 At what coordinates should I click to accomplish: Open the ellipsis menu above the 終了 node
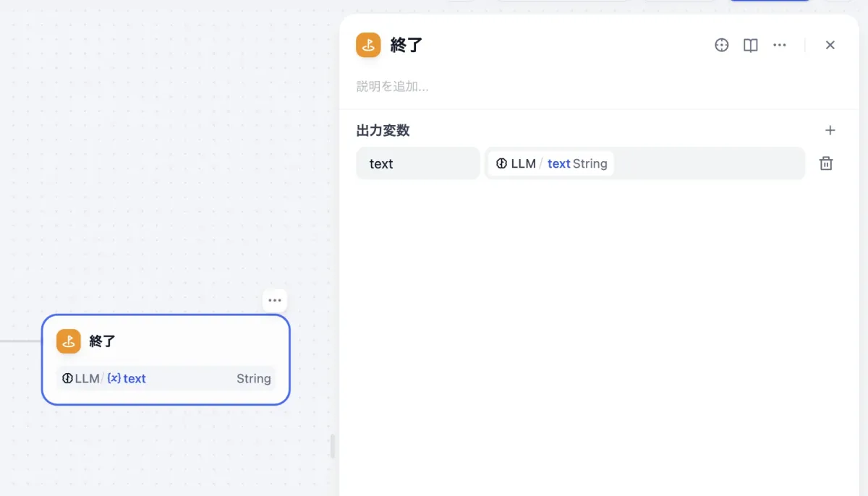(x=274, y=300)
